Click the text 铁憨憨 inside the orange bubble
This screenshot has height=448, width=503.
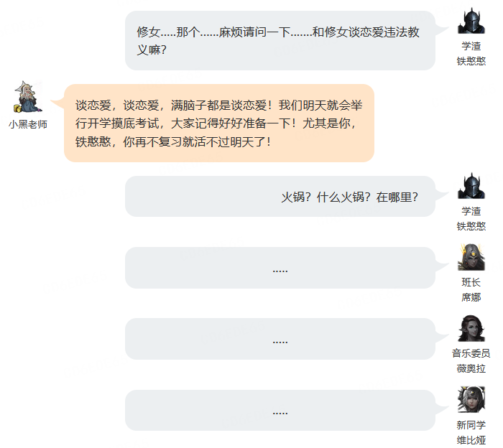click(93, 141)
